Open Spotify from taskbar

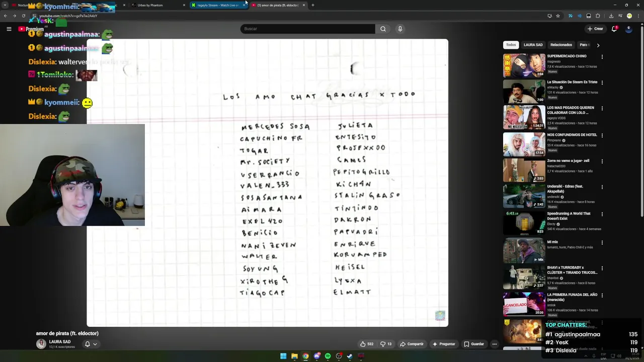pos(328,356)
